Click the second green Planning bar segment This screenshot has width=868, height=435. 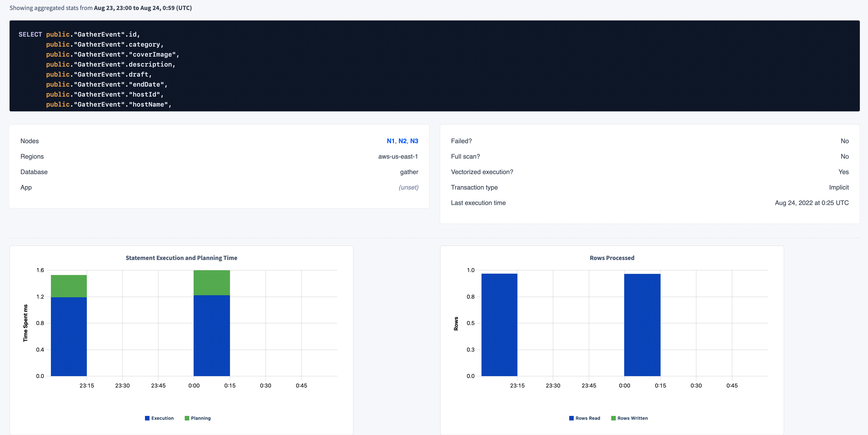coord(212,282)
